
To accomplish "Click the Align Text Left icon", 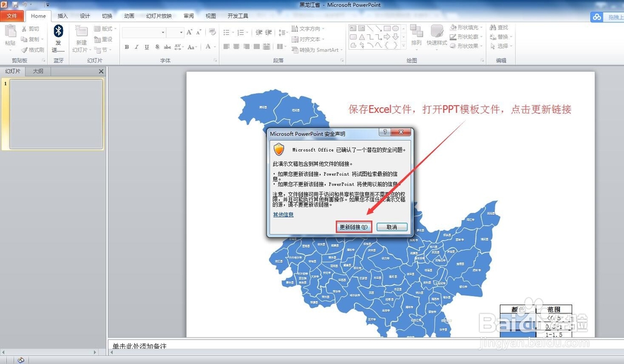I will pyautogui.click(x=227, y=47).
